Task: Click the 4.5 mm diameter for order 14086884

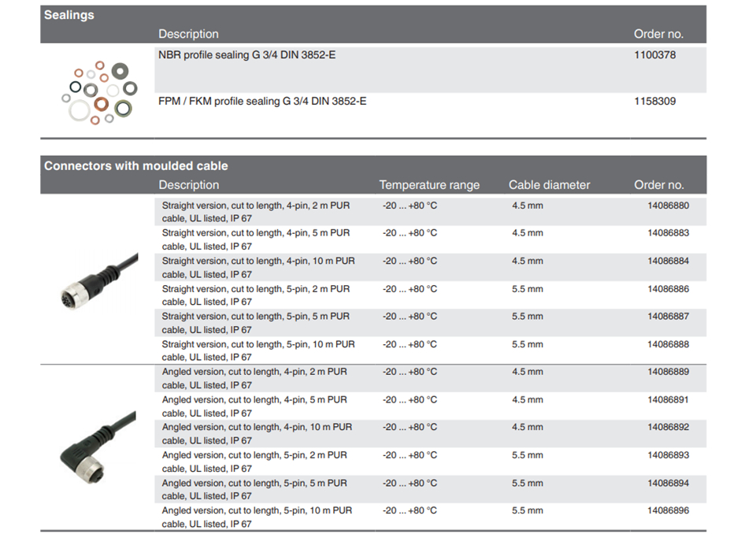Action: pyautogui.click(x=528, y=261)
